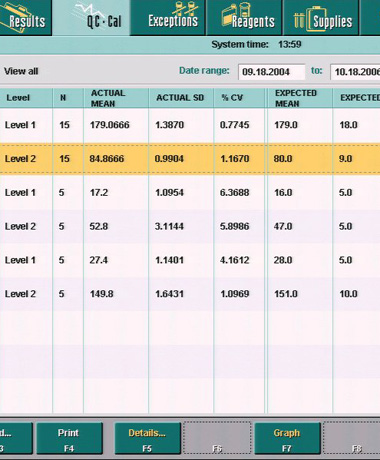This screenshot has height=460, width=380.
Task: Select the row with actual mean 27.4
Action: (190, 260)
